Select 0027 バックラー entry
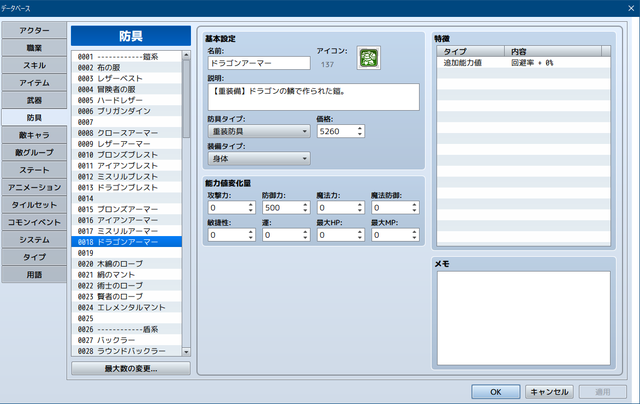This screenshot has height=404, width=640. (x=127, y=340)
